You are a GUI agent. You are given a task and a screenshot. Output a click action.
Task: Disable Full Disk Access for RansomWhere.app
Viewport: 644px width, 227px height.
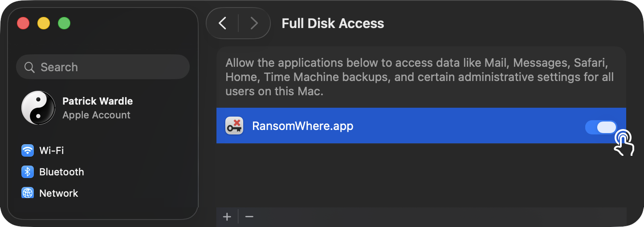click(x=601, y=127)
